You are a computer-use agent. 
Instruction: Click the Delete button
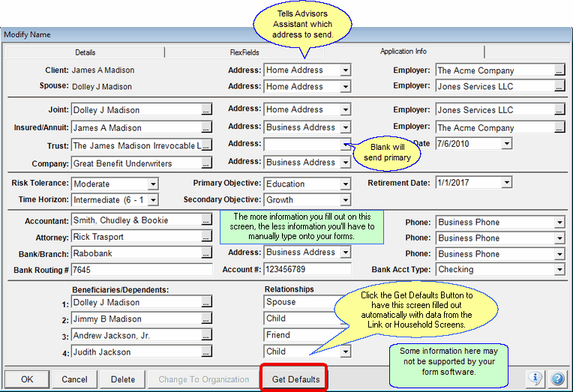[123, 379]
